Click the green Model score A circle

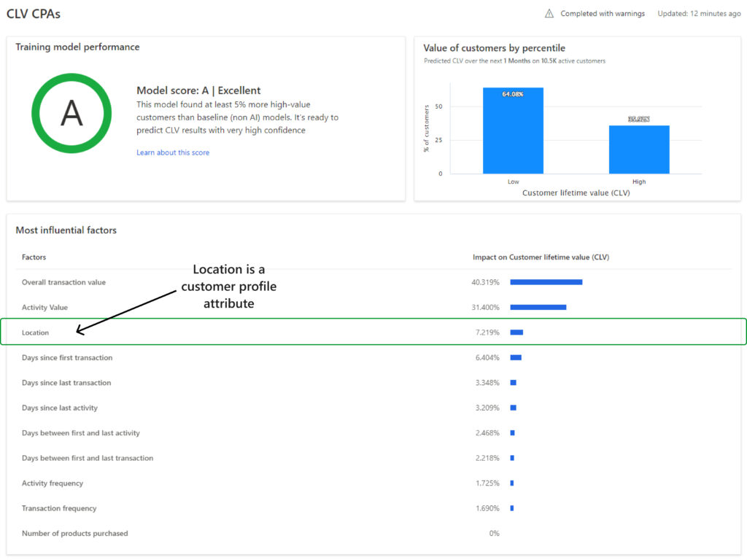pyautogui.click(x=71, y=113)
